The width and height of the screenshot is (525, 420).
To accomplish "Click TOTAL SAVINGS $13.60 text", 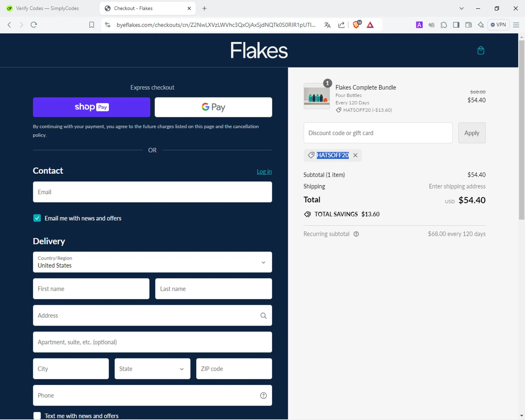I will coord(347,214).
